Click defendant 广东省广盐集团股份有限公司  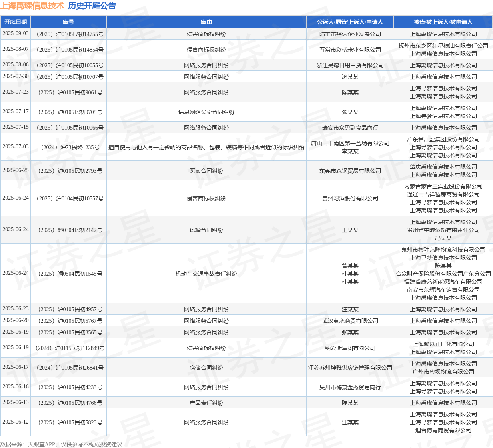coord(443,139)
